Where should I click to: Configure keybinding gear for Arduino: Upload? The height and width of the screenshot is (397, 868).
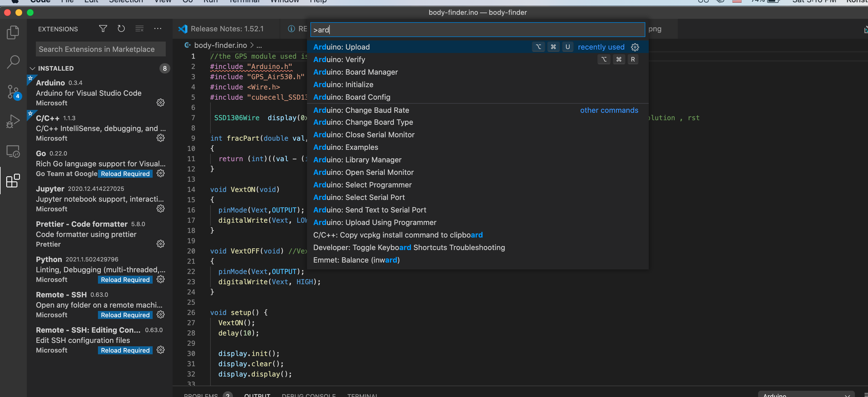(635, 47)
